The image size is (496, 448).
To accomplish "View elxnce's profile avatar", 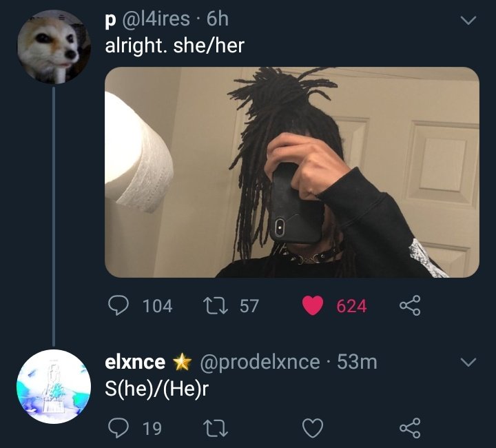I will pyautogui.click(x=54, y=386).
